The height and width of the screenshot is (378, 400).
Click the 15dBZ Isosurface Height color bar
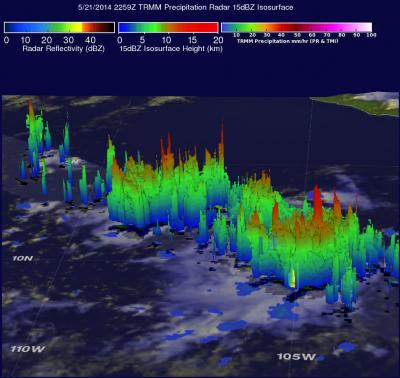pyautogui.click(x=168, y=27)
